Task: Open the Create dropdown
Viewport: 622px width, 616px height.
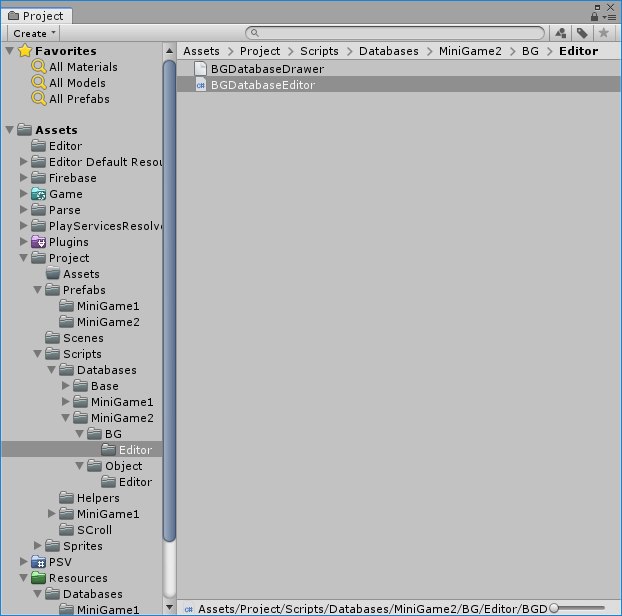Action: [34, 33]
